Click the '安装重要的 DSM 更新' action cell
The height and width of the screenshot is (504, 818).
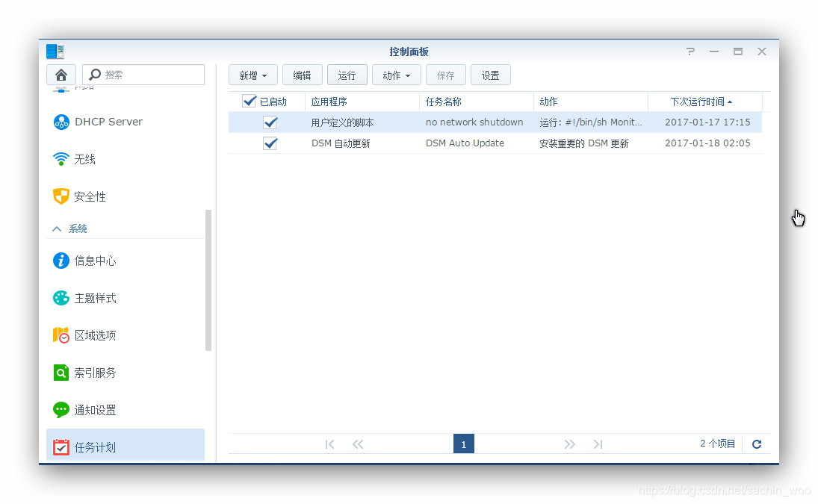tap(583, 143)
